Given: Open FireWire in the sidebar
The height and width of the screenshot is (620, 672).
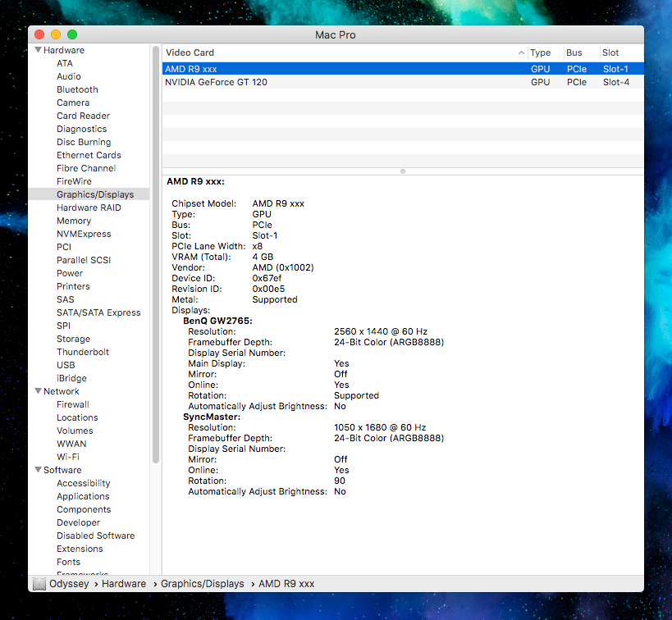Looking at the screenshot, I should (x=74, y=181).
